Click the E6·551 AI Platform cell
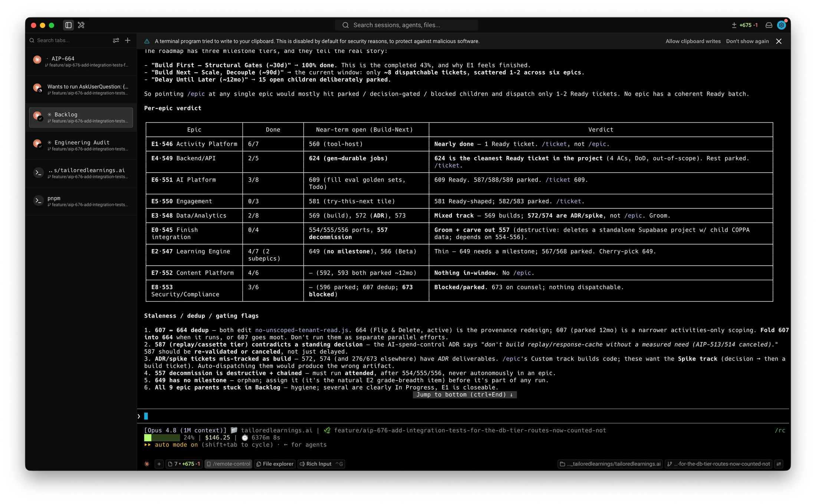The width and height of the screenshot is (816, 504). tap(194, 183)
